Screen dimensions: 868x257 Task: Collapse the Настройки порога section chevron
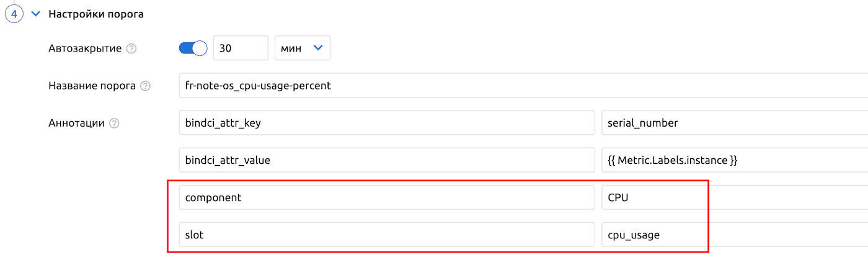pyautogui.click(x=35, y=14)
